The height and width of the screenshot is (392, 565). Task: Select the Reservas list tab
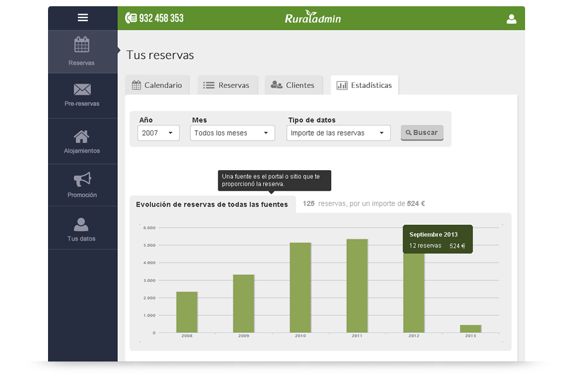[226, 85]
